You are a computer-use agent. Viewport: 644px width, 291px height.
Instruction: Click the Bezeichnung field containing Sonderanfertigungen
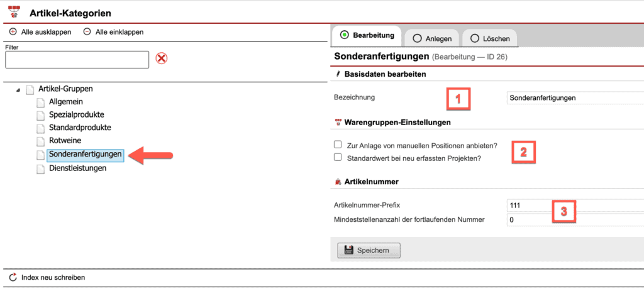(x=575, y=98)
